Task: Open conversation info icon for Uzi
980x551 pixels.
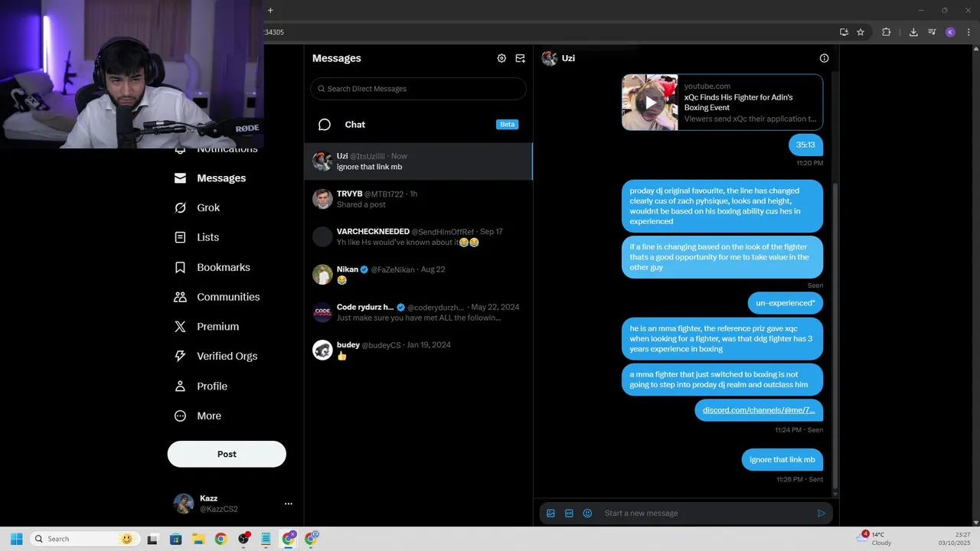Action: tap(824, 58)
